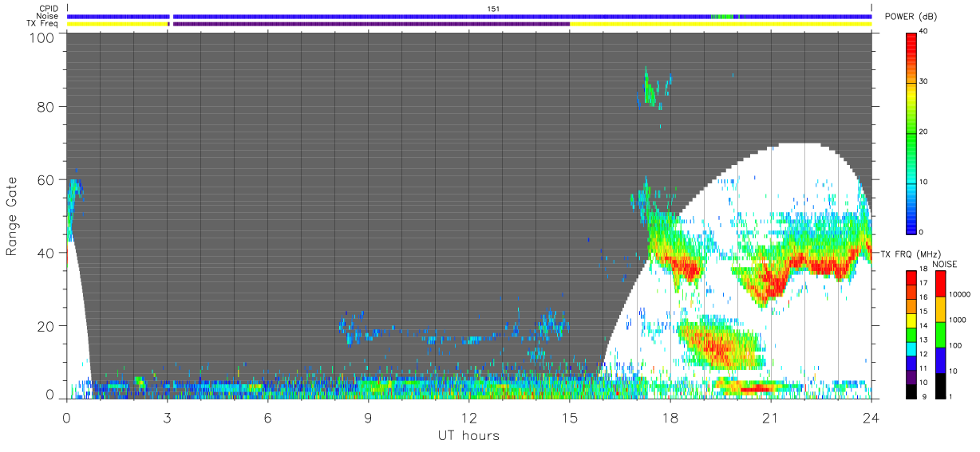Image resolution: width=980 pixels, height=452 pixels.
Task: Click the 6 tick label on UT axis
Action: coord(267,417)
